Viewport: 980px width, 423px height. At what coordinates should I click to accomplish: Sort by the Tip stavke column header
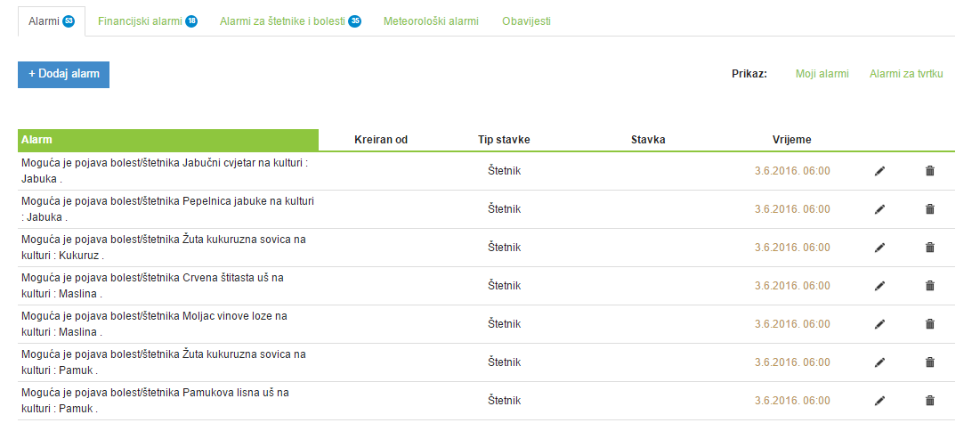[x=504, y=140]
